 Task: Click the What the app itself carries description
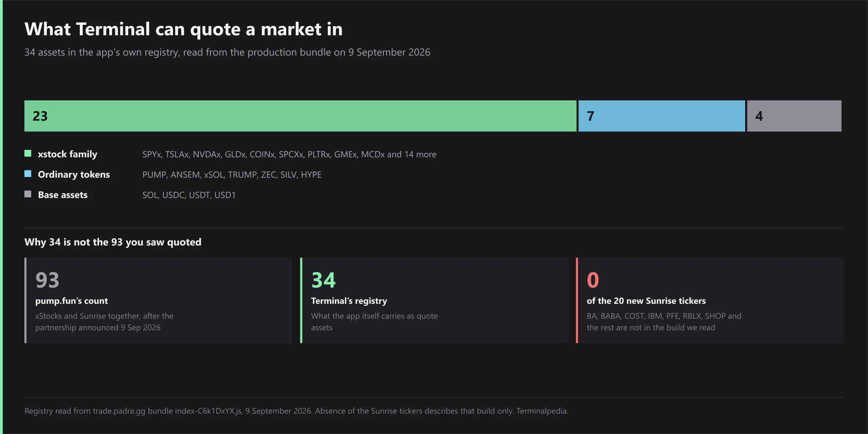pyautogui.click(x=374, y=322)
